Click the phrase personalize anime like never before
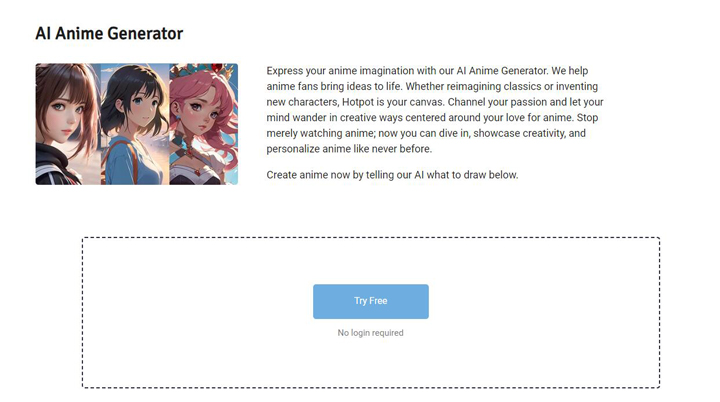This screenshot has height=402, width=720. [349, 149]
